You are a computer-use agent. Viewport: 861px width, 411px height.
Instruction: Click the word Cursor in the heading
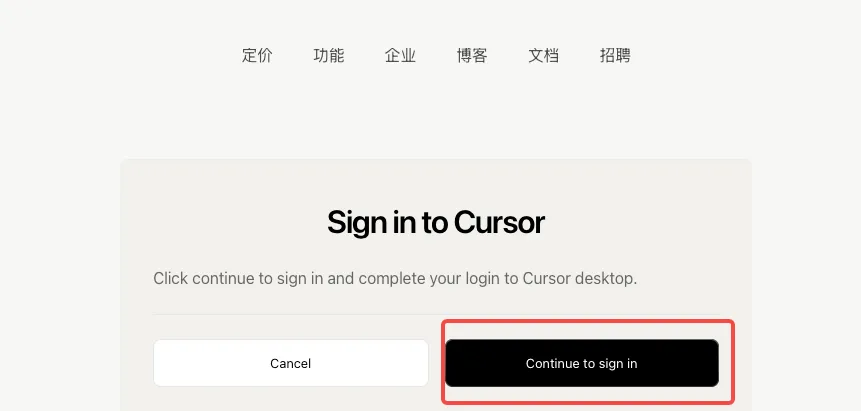499,223
